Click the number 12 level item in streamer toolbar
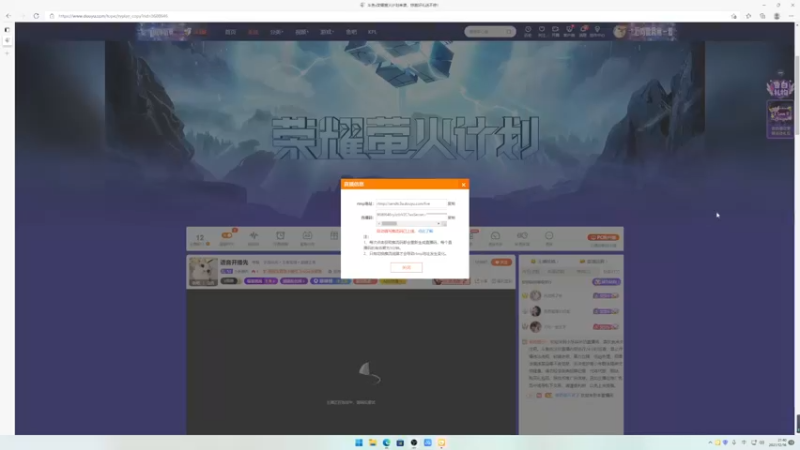The image size is (800, 450). point(200,239)
